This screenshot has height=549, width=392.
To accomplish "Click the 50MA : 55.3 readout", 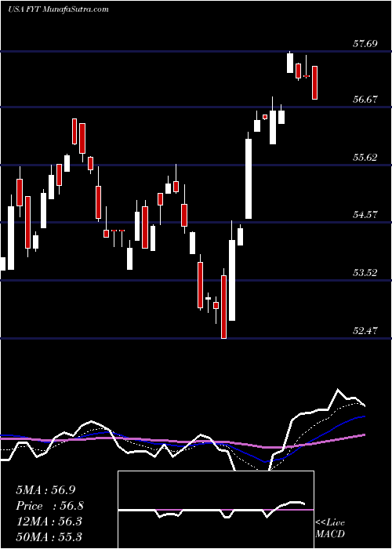I will click(x=49, y=536).
